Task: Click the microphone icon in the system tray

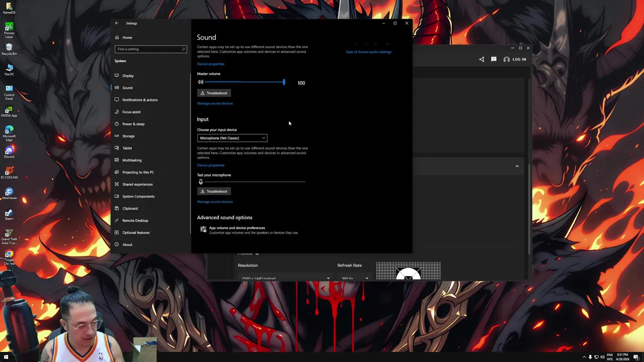Action: (590, 357)
